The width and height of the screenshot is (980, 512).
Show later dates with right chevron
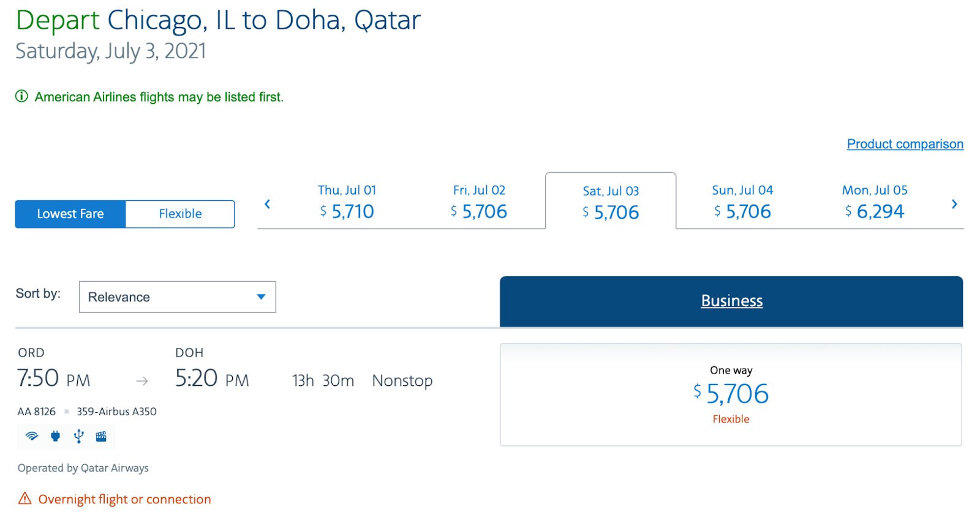954,204
